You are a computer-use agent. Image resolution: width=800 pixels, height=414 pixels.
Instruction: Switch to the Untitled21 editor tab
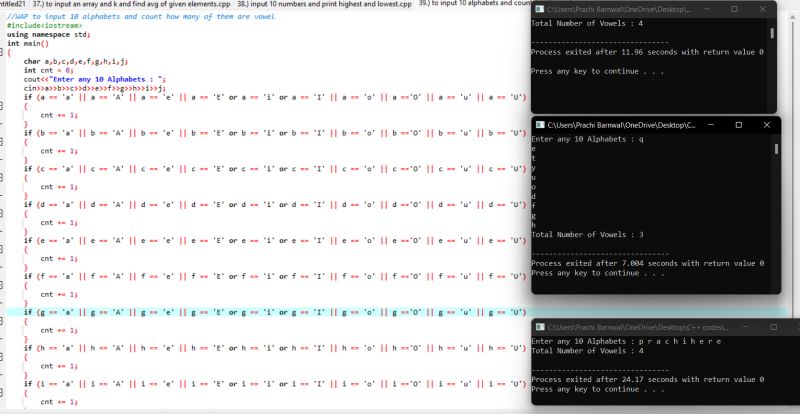tap(13, 4)
